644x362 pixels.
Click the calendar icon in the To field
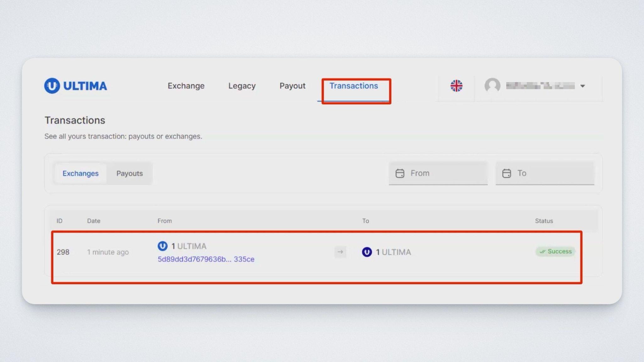(506, 173)
